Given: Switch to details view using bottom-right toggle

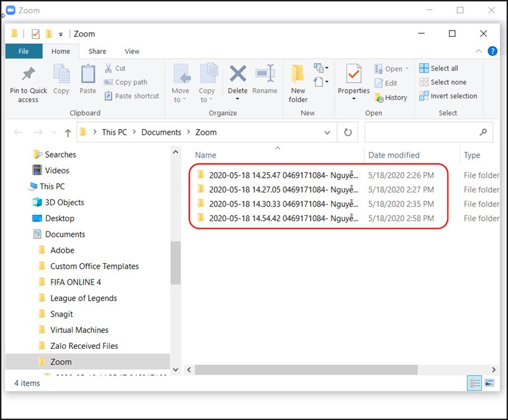Looking at the screenshot, I should click(x=475, y=383).
